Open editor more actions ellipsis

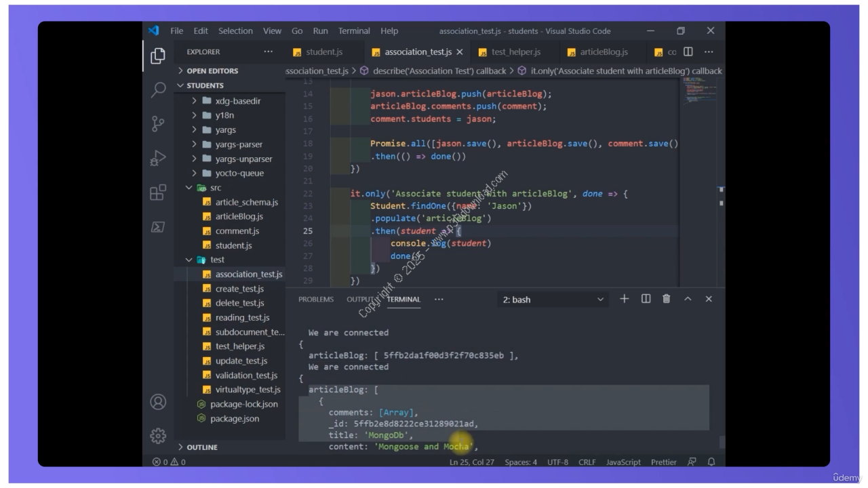(x=709, y=52)
